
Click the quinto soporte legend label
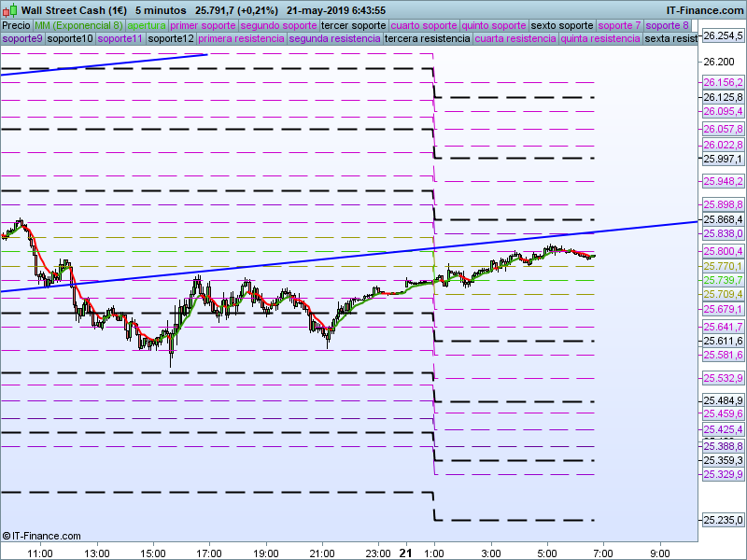[x=494, y=26]
